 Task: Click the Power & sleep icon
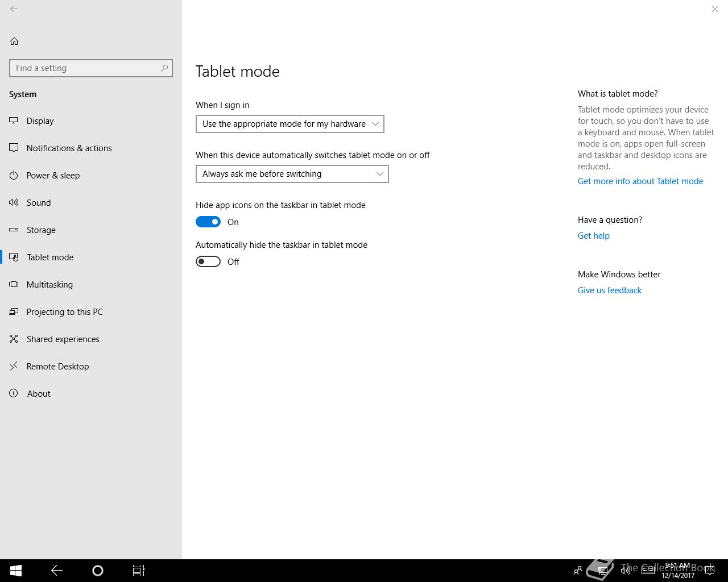click(x=14, y=175)
